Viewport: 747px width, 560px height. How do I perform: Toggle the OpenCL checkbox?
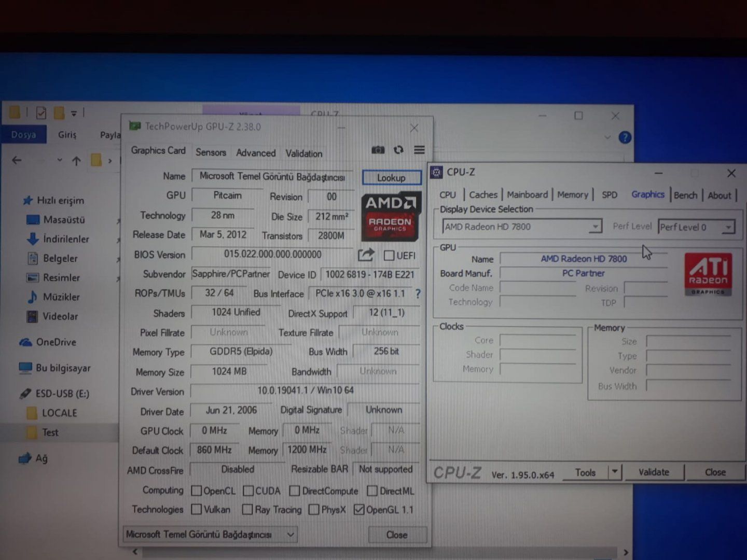tap(197, 491)
